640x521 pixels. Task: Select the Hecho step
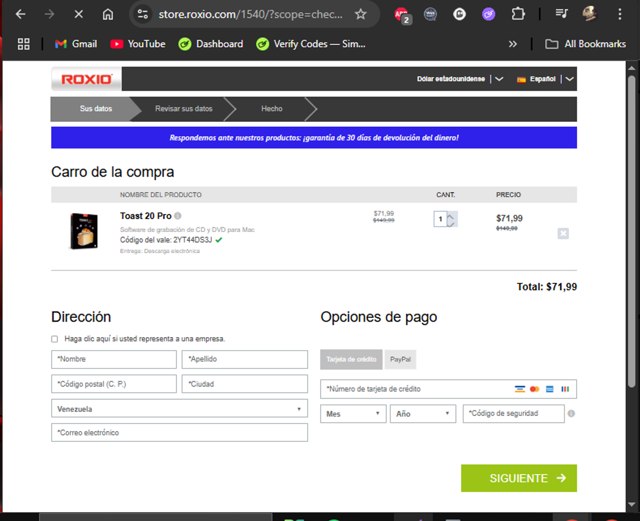click(272, 109)
